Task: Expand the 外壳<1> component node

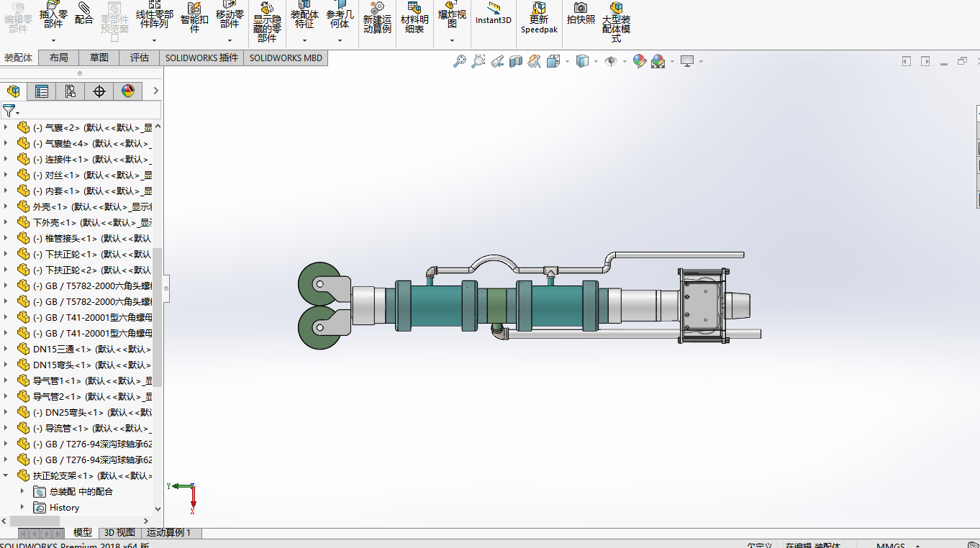Action: tap(6, 206)
